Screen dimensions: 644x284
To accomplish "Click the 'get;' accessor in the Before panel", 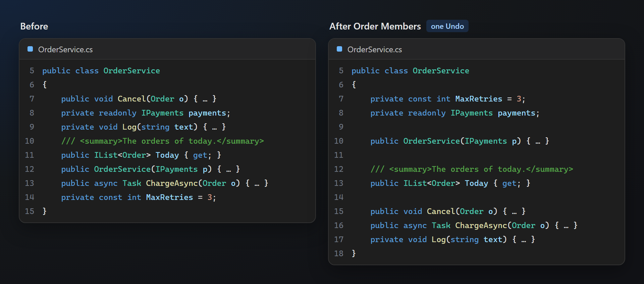I will 202,155.
